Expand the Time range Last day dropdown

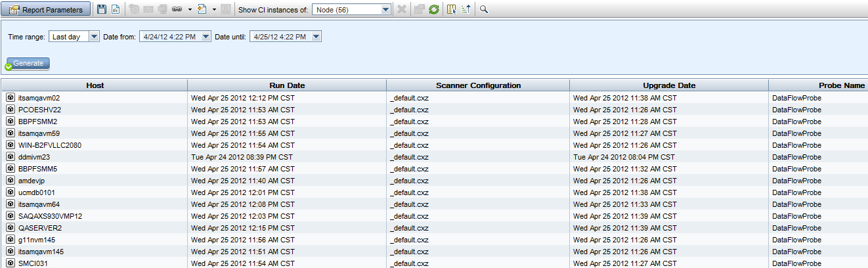point(93,37)
